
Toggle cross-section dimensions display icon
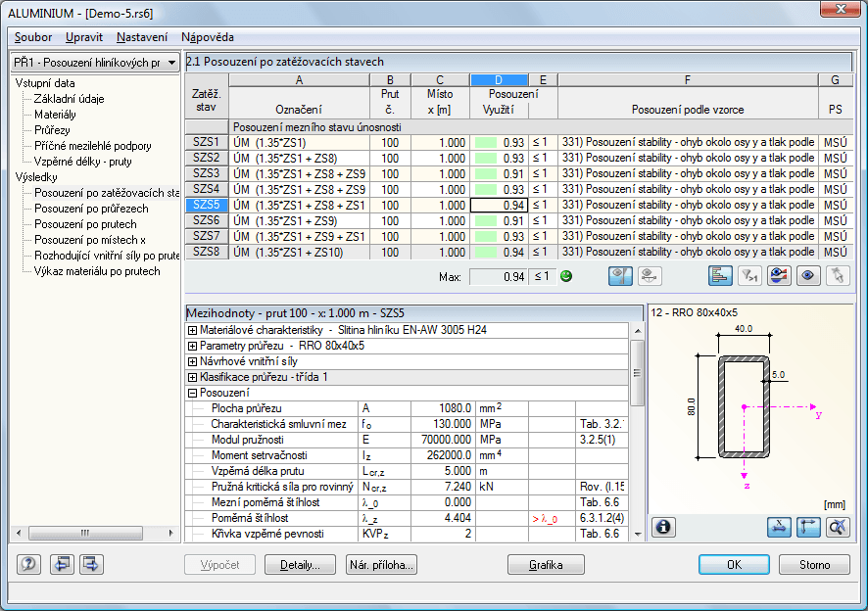pyautogui.click(x=779, y=527)
